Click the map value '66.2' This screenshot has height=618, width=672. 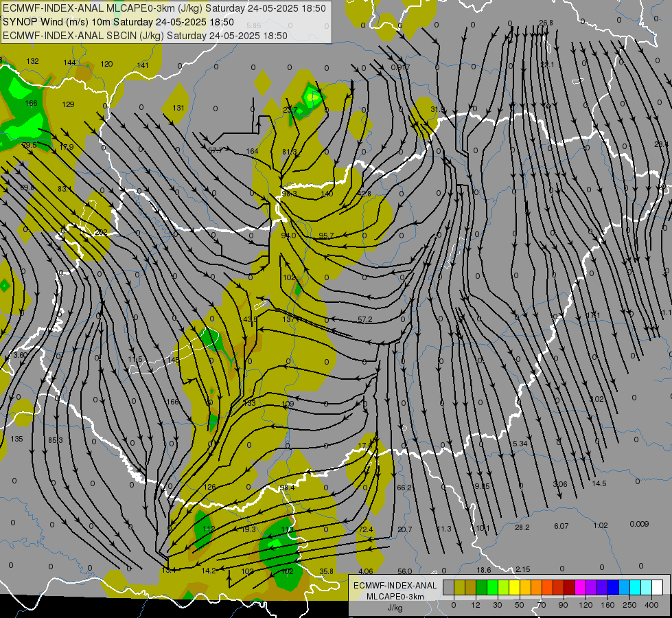tap(404, 488)
